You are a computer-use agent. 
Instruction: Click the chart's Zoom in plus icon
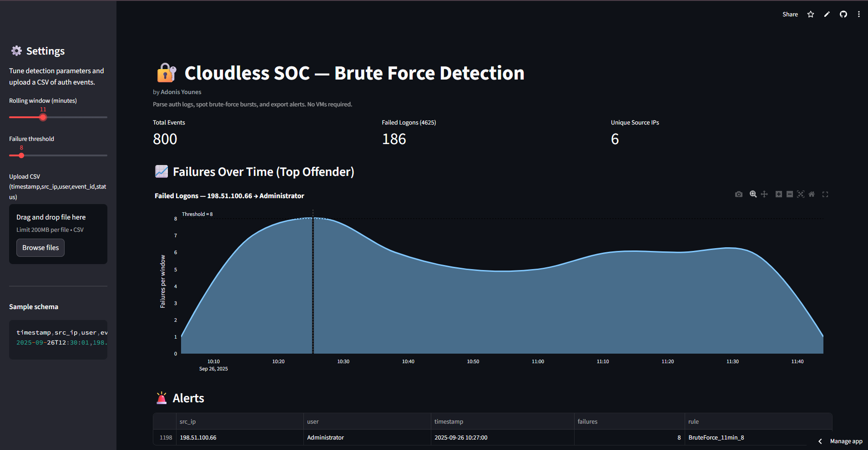[779, 194]
